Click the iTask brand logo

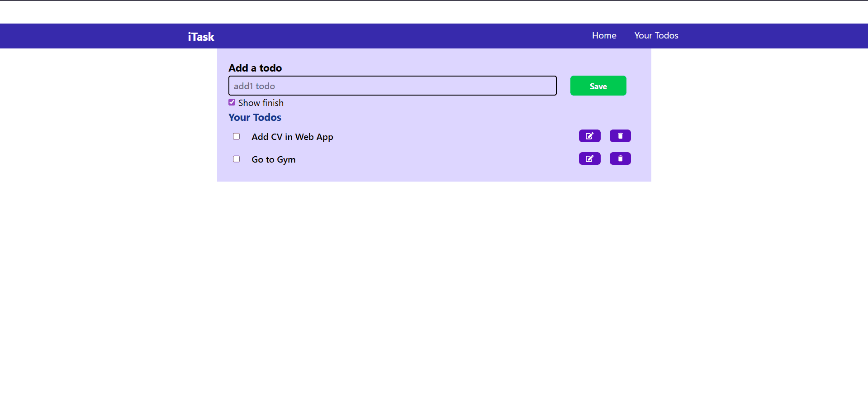pyautogui.click(x=200, y=37)
